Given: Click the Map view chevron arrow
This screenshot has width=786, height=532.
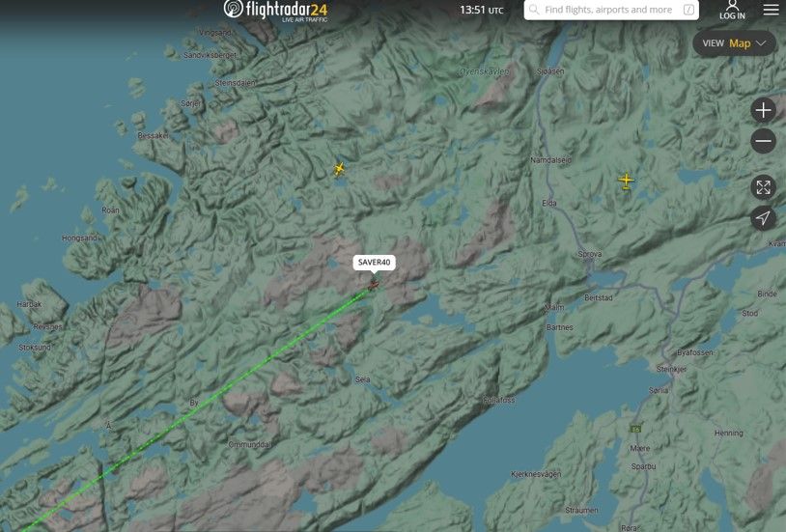Looking at the screenshot, I should coord(762,43).
